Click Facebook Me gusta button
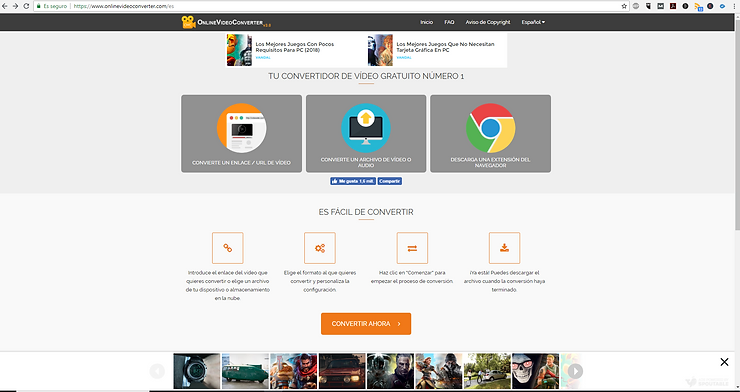740x392 pixels. pyautogui.click(x=353, y=181)
